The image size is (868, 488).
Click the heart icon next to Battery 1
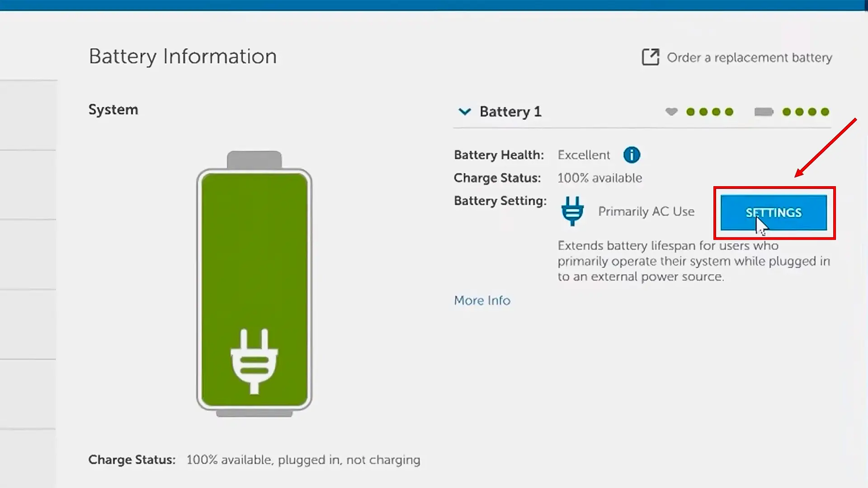(x=671, y=112)
